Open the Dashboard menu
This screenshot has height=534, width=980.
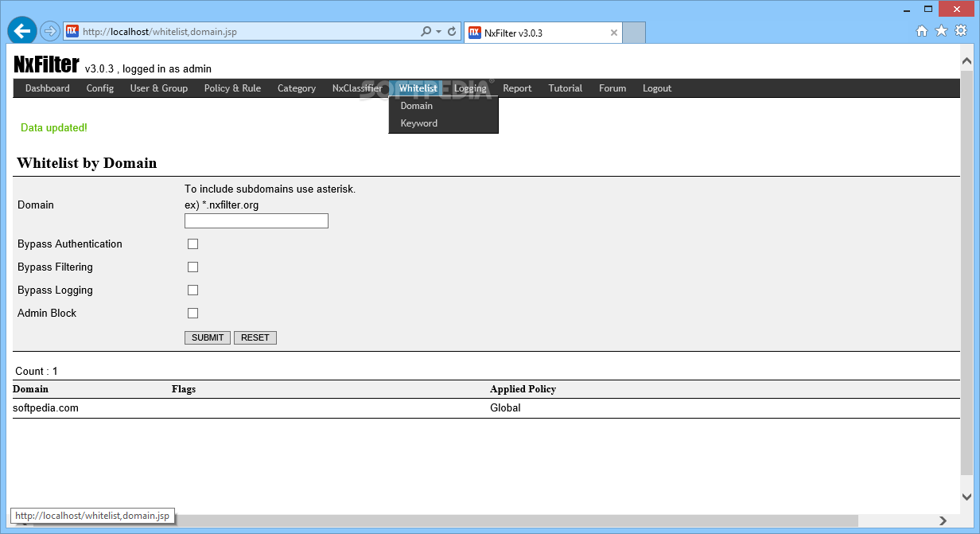click(48, 88)
